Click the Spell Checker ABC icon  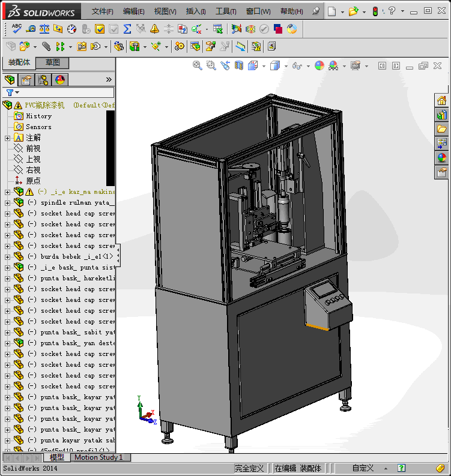(17, 28)
